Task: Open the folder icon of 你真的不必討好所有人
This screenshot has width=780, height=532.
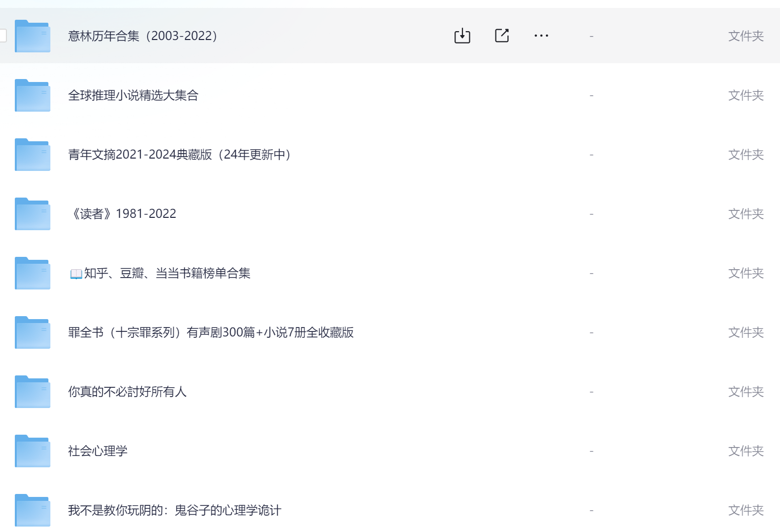Action: tap(33, 392)
